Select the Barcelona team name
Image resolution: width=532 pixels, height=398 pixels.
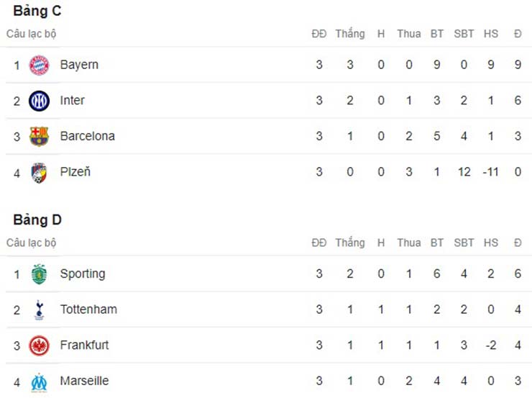point(87,136)
